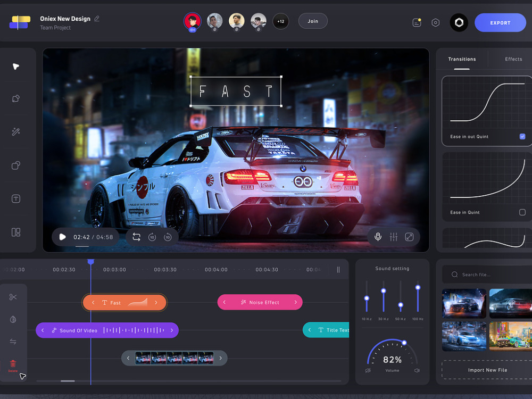
Task: Open the black circular profile logo
Action: (x=459, y=22)
